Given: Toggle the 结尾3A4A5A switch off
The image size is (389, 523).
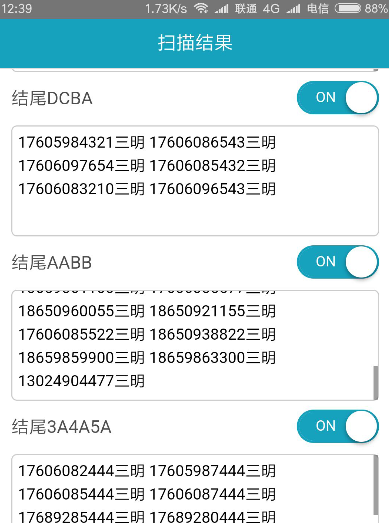Looking at the screenshot, I should pos(338,426).
